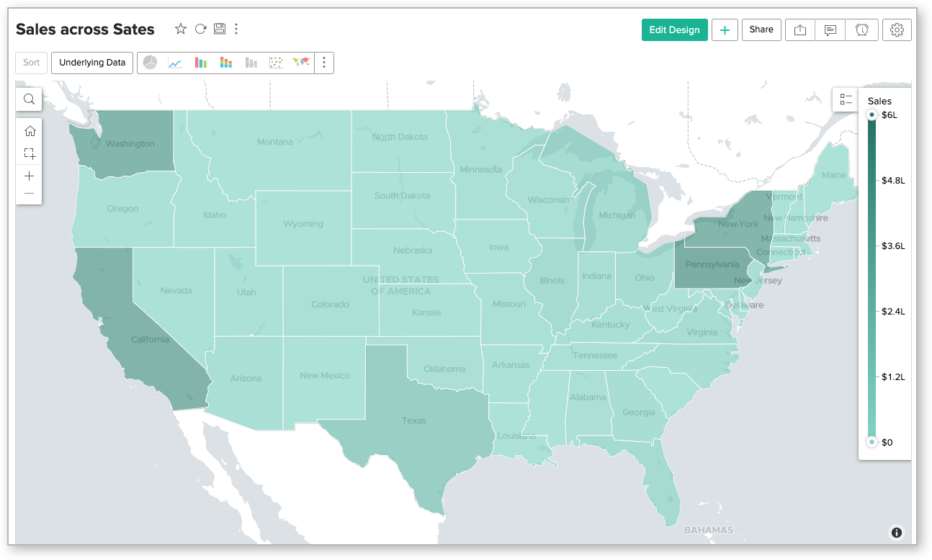Click the Share button
932x560 pixels.
click(x=761, y=30)
